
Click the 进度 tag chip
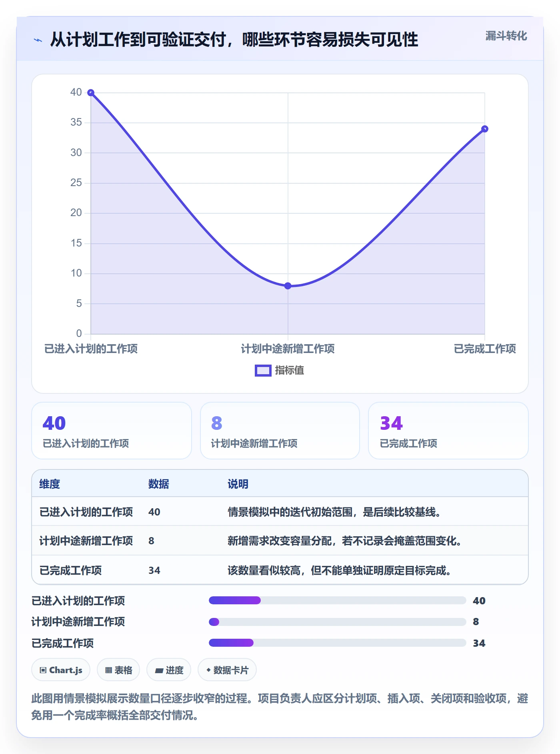point(169,670)
